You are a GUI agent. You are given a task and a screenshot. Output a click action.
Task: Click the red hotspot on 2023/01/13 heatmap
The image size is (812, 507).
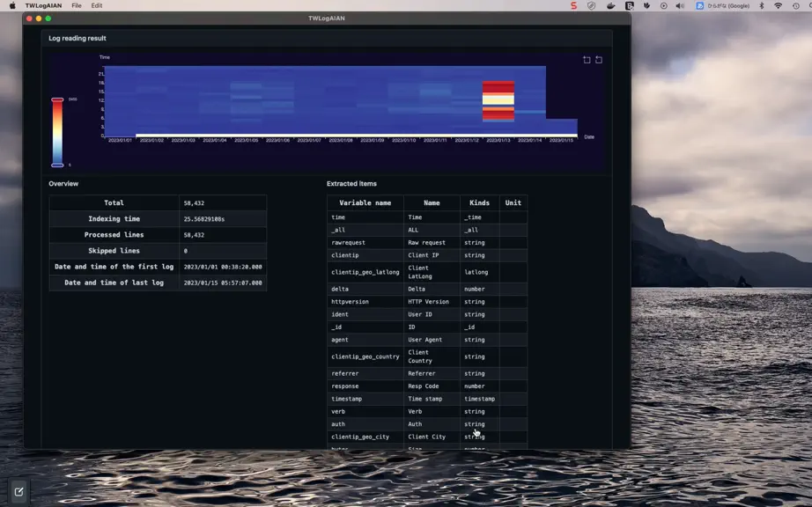[x=498, y=101]
